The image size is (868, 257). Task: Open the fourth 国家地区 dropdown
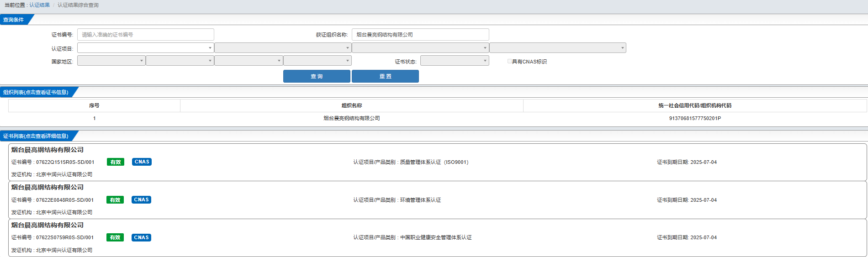318,61
